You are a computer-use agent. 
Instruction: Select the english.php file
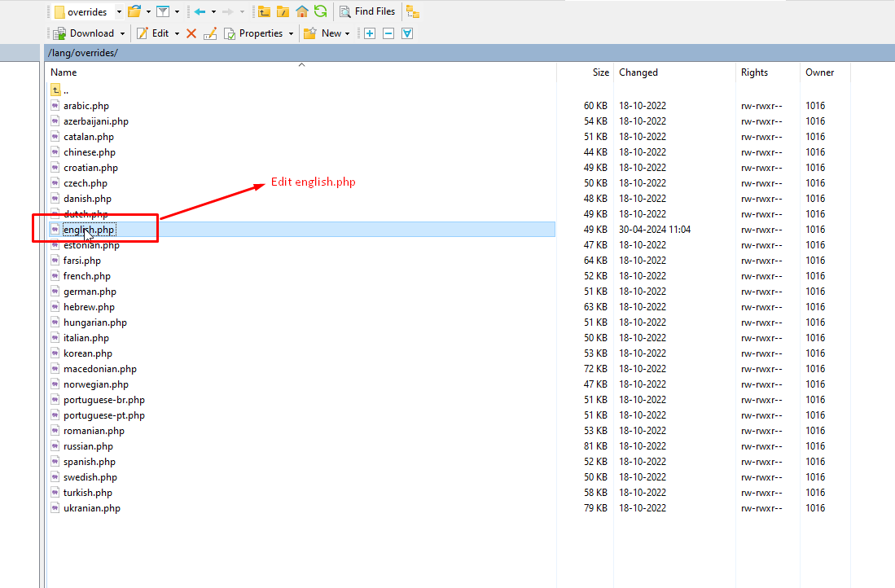89,230
